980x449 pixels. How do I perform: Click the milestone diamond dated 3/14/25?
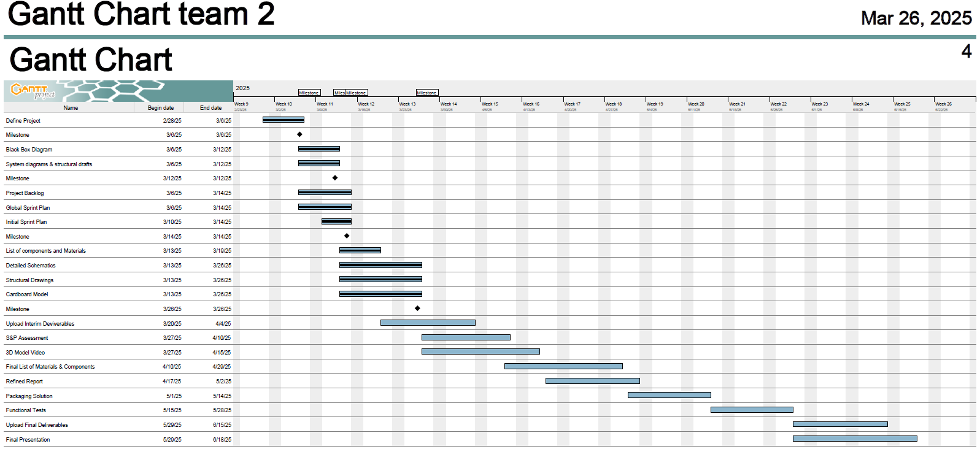click(x=347, y=236)
